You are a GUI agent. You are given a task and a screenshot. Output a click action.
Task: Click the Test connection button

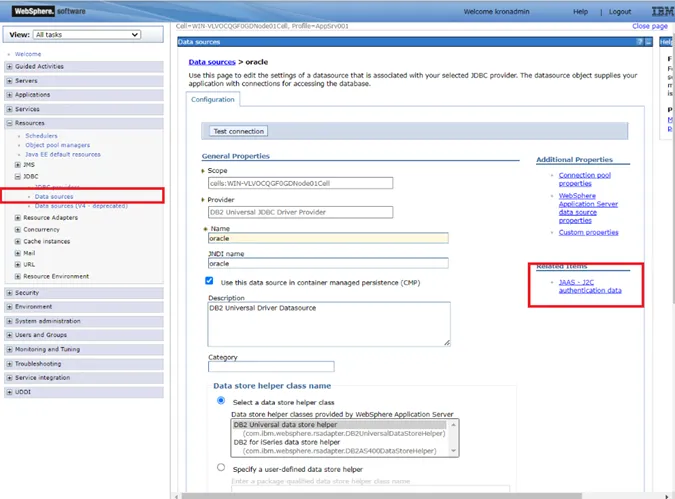(238, 131)
